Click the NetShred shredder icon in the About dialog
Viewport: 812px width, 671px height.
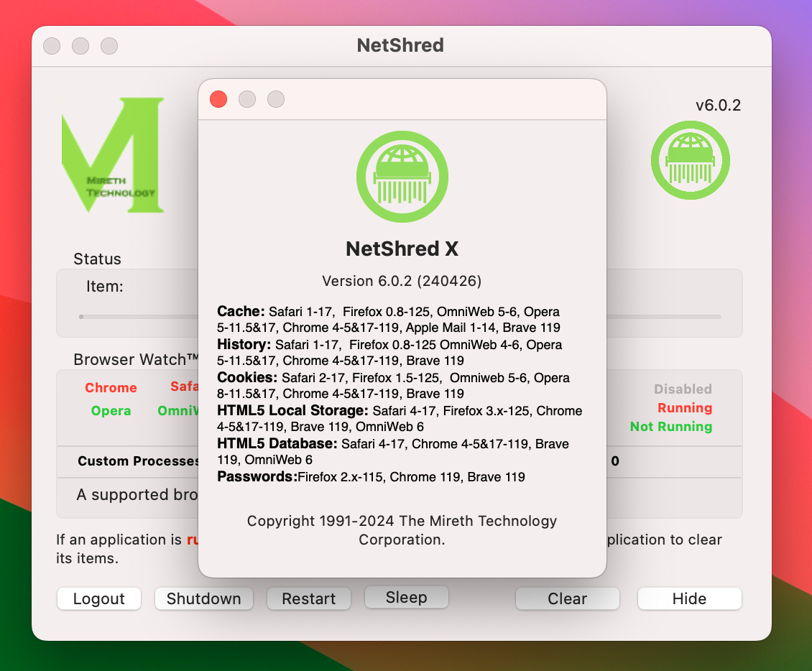pyautogui.click(x=402, y=177)
